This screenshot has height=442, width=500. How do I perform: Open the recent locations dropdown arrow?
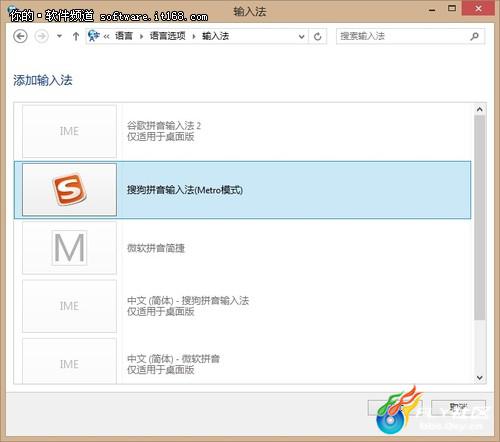coord(59,36)
